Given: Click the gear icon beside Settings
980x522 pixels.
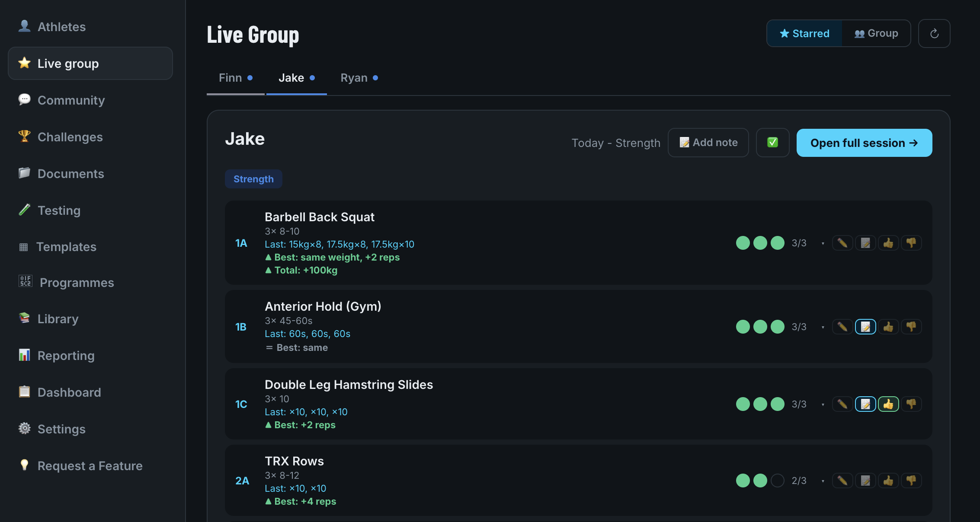Looking at the screenshot, I should point(24,428).
